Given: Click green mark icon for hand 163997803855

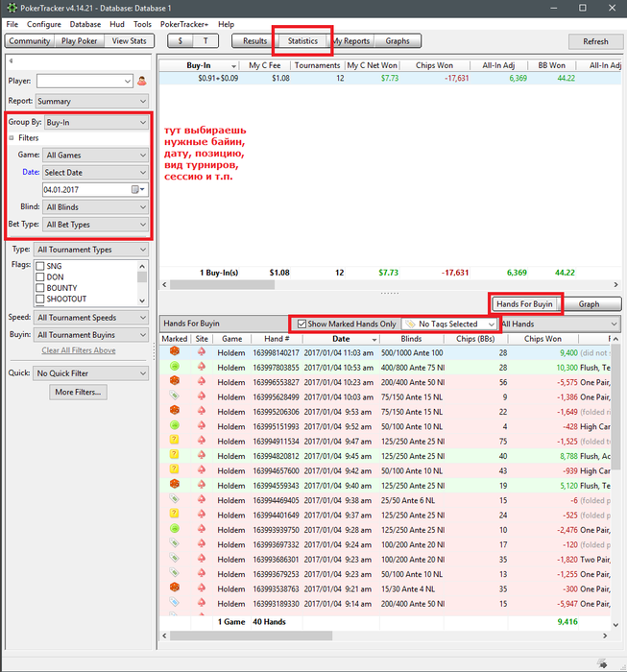Looking at the screenshot, I should [175, 367].
